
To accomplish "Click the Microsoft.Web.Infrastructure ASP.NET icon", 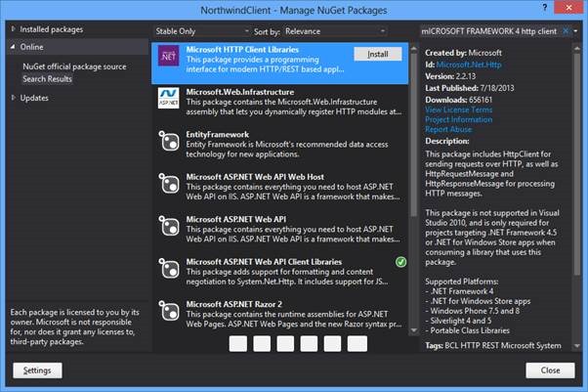I will tap(170, 101).
